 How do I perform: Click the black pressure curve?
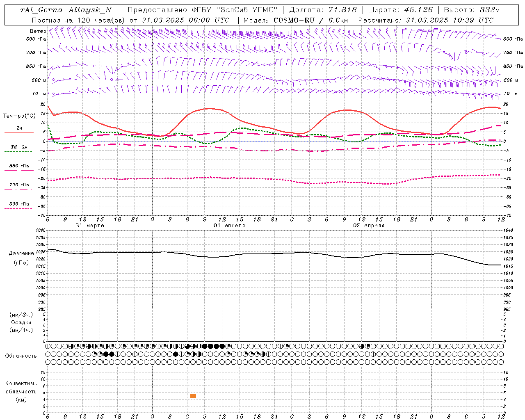coord(274,253)
